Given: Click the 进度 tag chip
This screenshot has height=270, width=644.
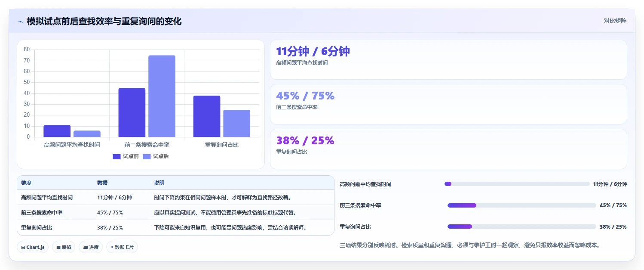Looking at the screenshot, I should pos(91,247).
